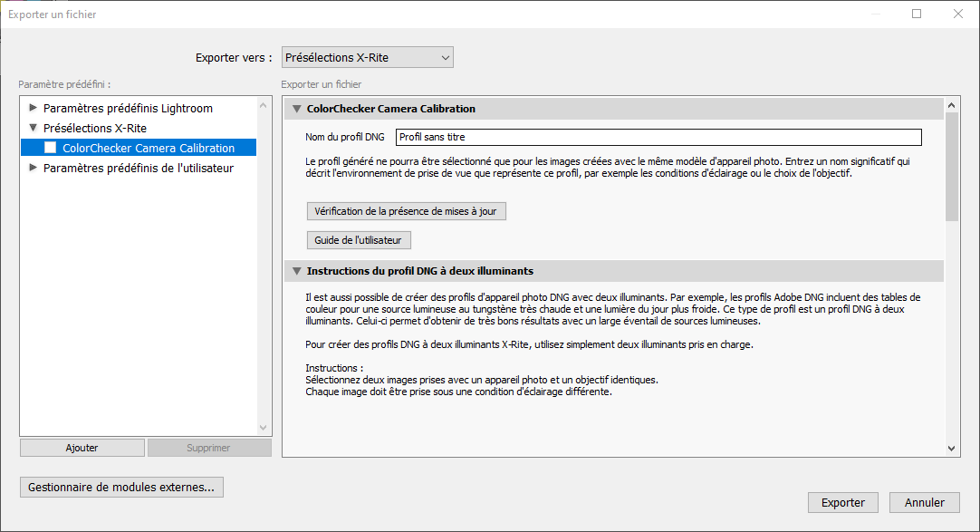Collapse Présélections X-Rite triangle
Screen dimensions: 980x532
[x=34, y=128]
